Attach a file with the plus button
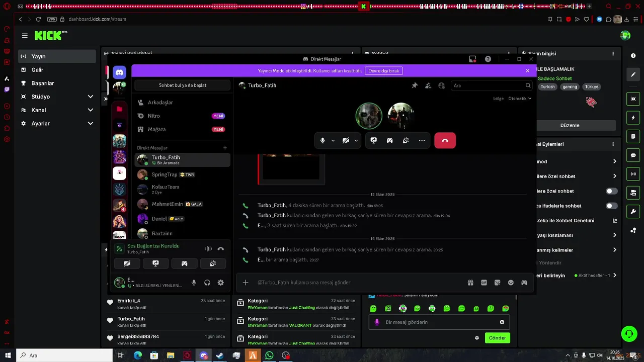This screenshot has width=644, height=362. (x=246, y=283)
